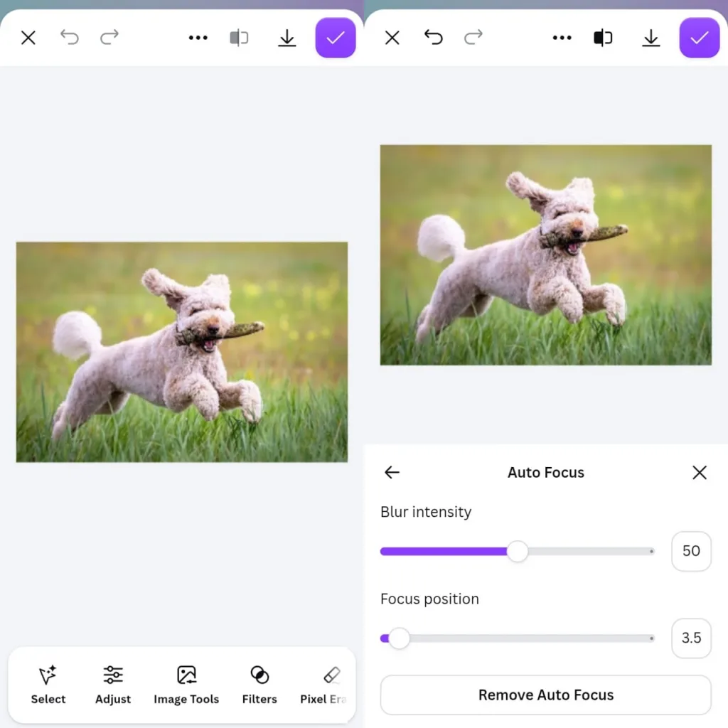Click the Blur intensity slider handle
Screen dimensions: 728x728
tap(518, 552)
